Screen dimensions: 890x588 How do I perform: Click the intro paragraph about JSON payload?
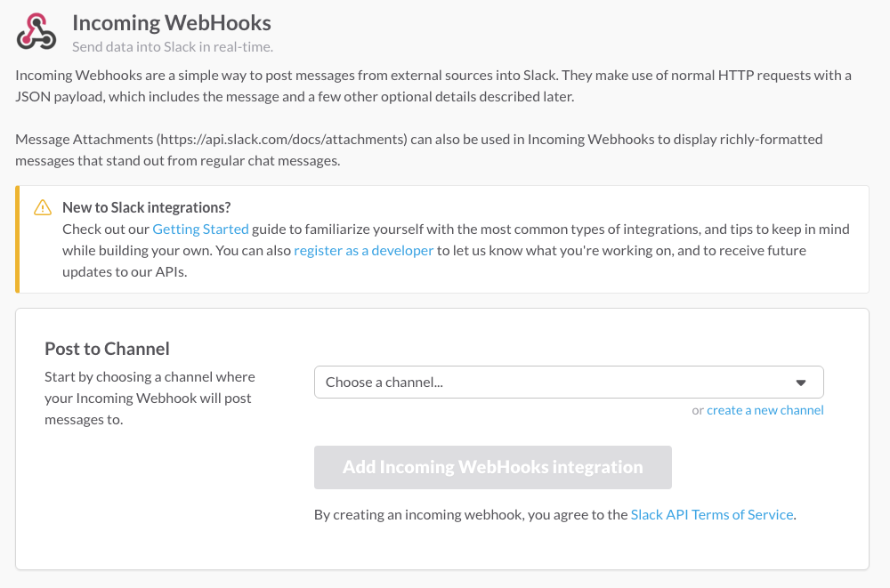pyautogui.click(x=433, y=85)
